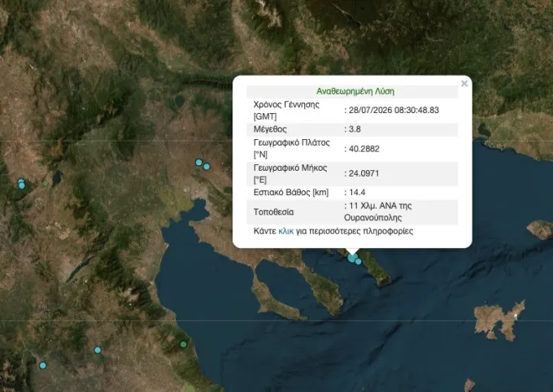The height and width of the screenshot is (392, 553).
Task: Click the lone cyan marker inland from the green coastal marker
Action: point(98,350)
